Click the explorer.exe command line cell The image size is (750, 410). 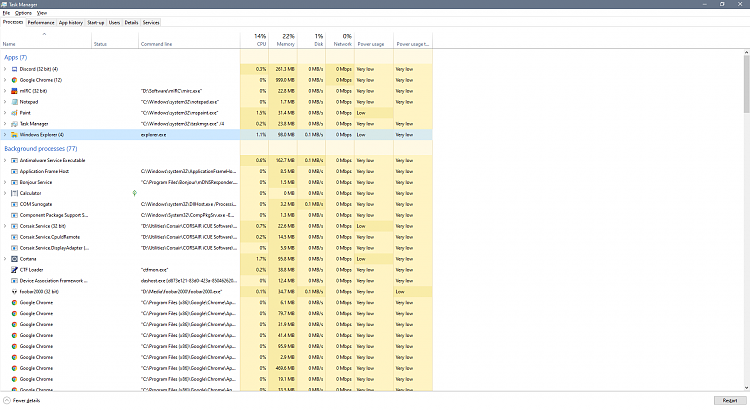pos(189,135)
